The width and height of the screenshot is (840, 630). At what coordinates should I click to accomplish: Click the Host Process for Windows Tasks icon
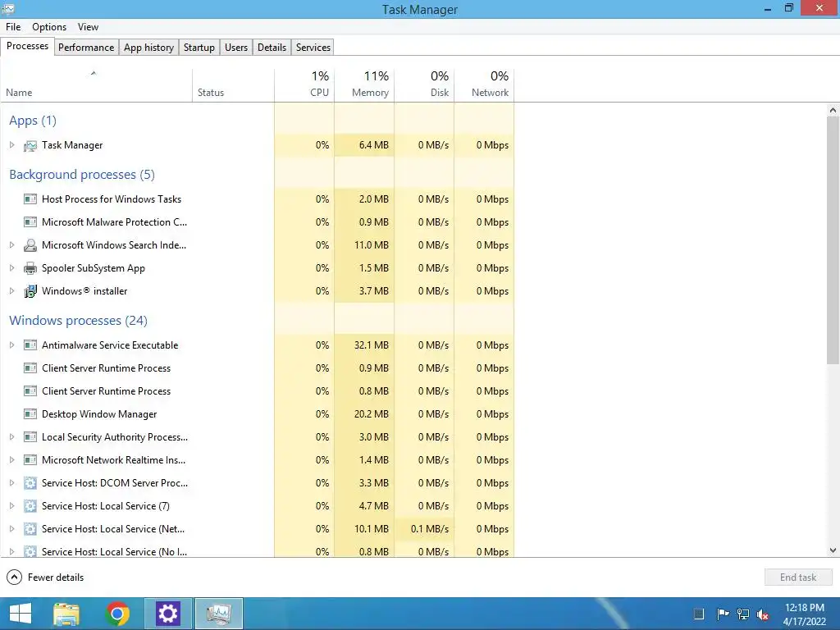[30, 199]
